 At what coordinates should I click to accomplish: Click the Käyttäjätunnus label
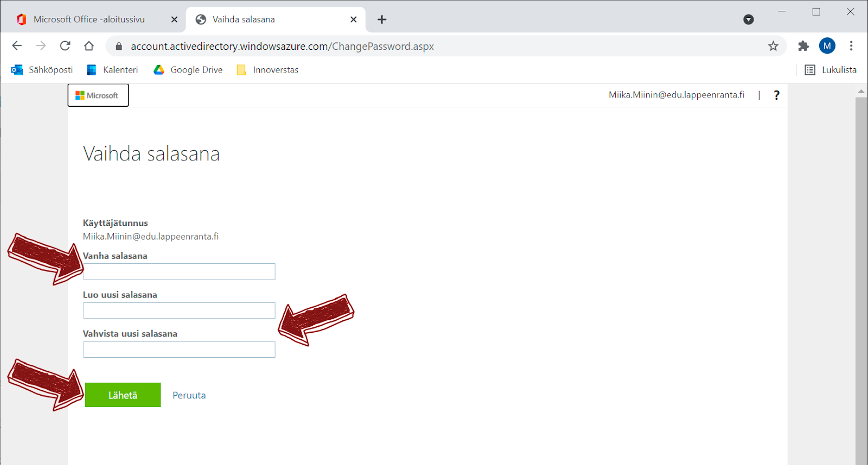pos(116,223)
